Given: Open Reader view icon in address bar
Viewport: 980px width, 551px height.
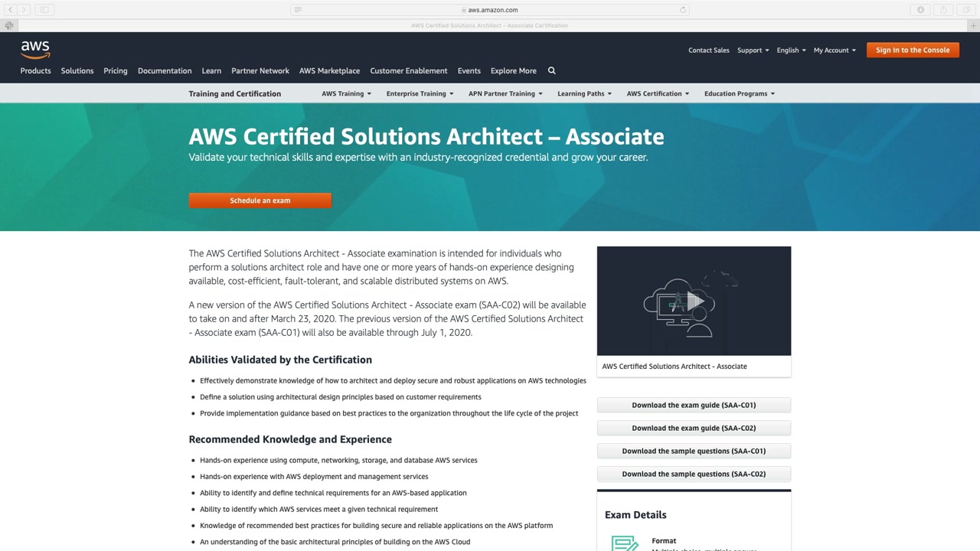Looking at the screenshot, I should 298,10.
